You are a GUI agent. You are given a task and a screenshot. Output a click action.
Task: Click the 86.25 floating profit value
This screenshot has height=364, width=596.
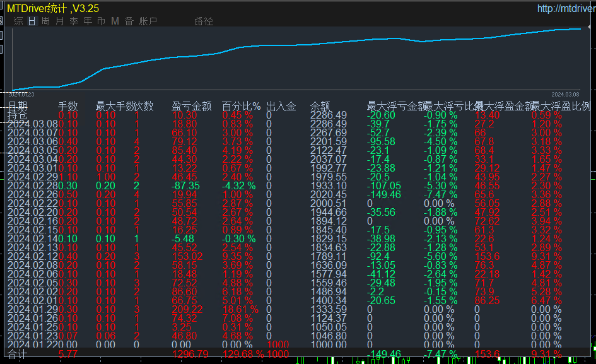[x=487, y=300]
